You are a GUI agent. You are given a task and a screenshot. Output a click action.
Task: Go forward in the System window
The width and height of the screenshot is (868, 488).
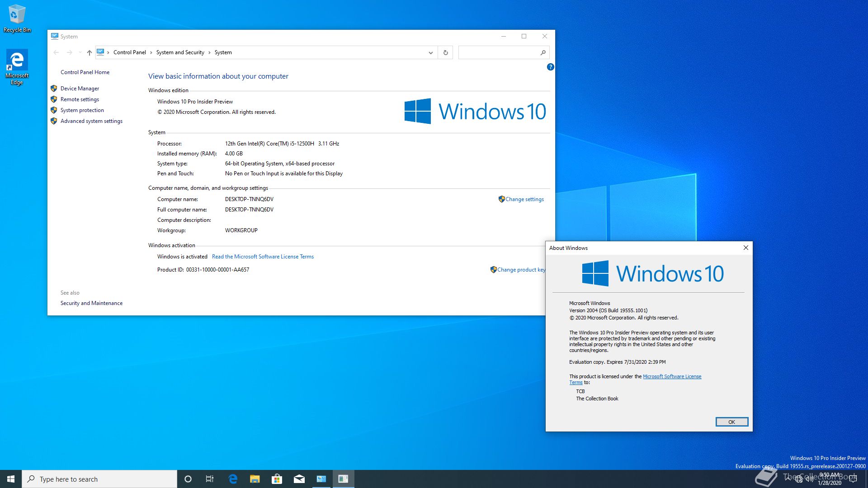[69, 52]
